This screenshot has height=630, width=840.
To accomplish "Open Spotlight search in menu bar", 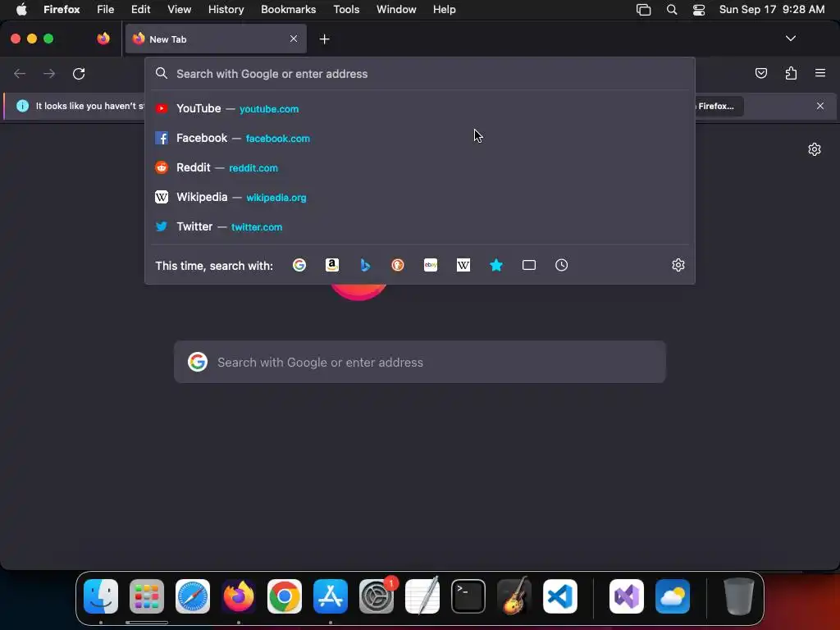I will 671,9.
